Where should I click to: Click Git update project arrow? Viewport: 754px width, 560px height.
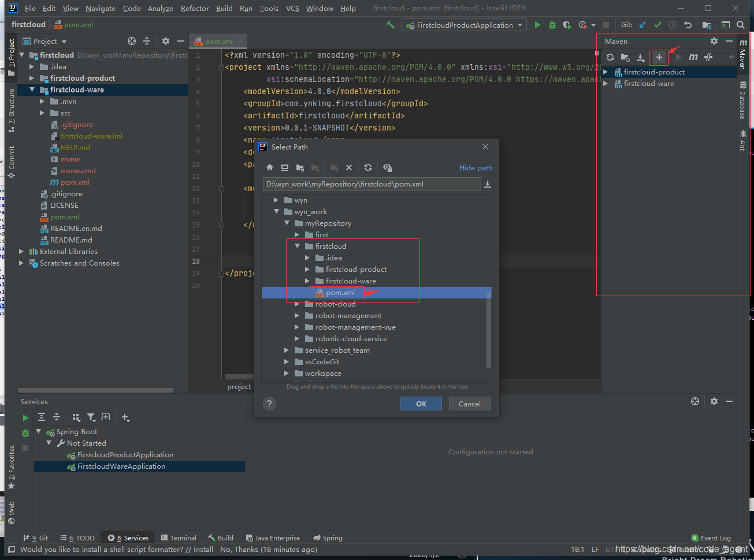click(x=642, y=25)
